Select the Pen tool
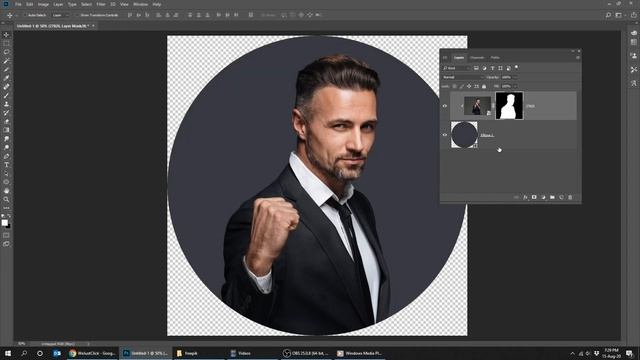640x360 pixels. pyautogui.click(x=6, y=156)
